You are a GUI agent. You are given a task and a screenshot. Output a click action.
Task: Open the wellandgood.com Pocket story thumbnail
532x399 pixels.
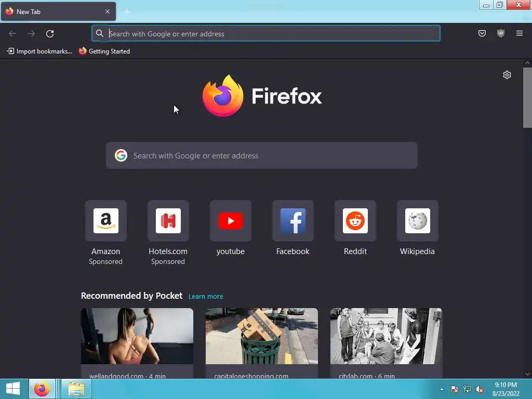click(x=137, y=336)
